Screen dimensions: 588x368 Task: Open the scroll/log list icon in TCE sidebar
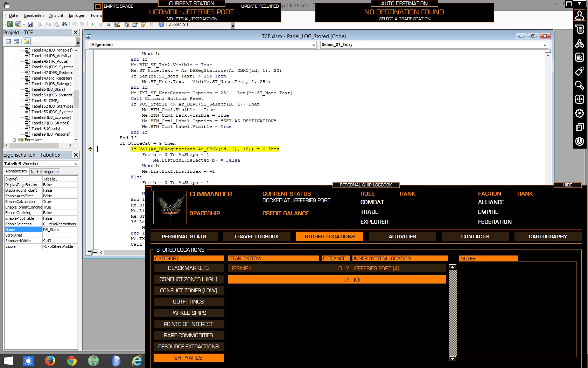pos(580,29)
